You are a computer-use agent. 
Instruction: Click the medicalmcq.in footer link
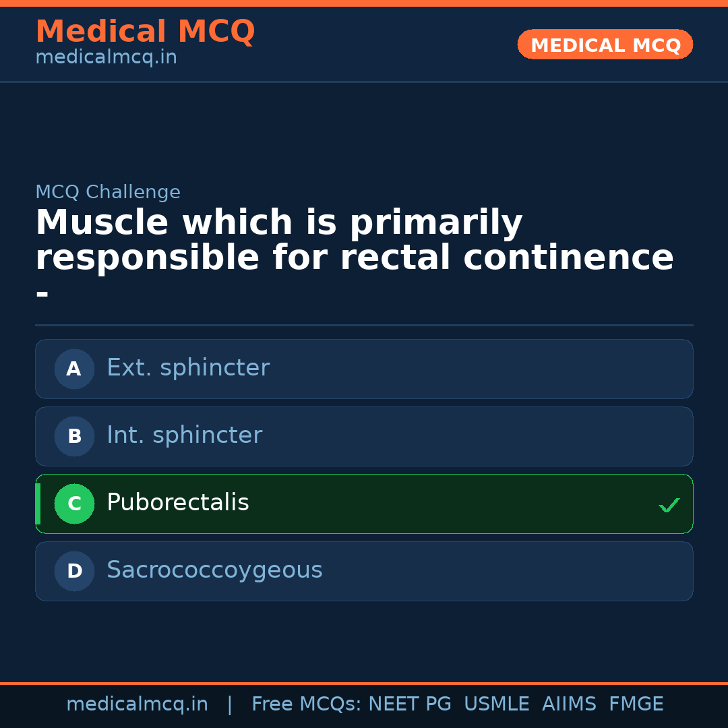[x=137, y=704]
